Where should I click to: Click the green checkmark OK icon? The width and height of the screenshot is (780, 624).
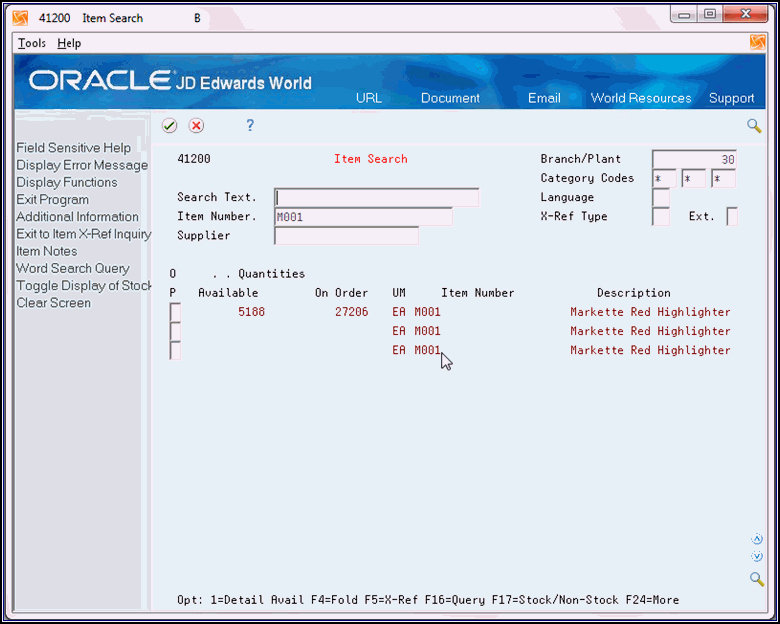click(169, 126)
